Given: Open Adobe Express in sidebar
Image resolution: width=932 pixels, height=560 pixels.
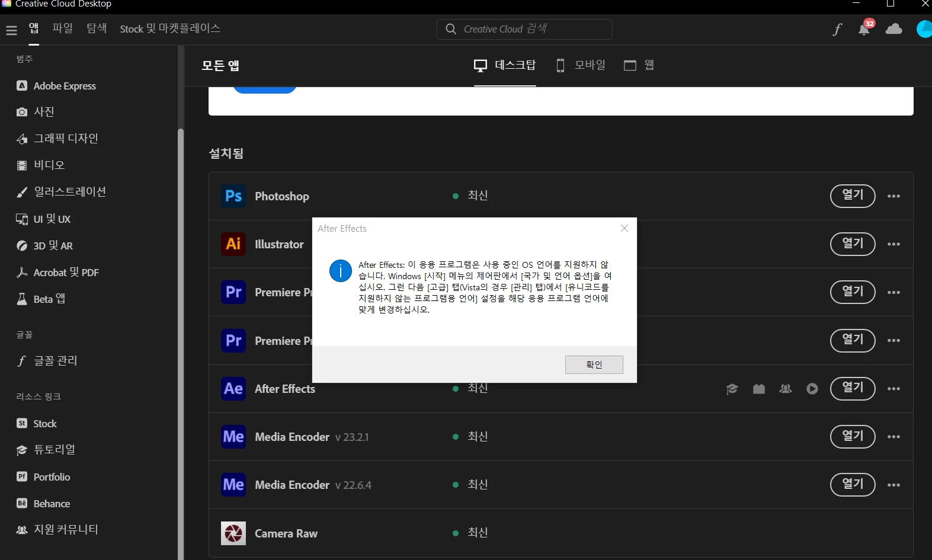Looking at the screenshot, I should click(56, 86).
